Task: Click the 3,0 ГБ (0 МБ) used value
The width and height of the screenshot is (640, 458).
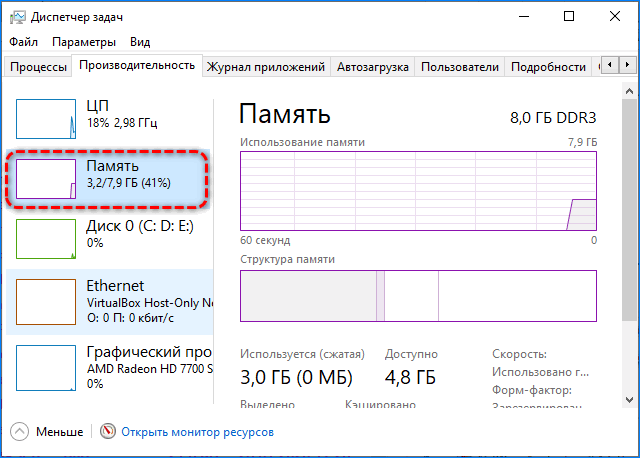Action: pos(296,377)
